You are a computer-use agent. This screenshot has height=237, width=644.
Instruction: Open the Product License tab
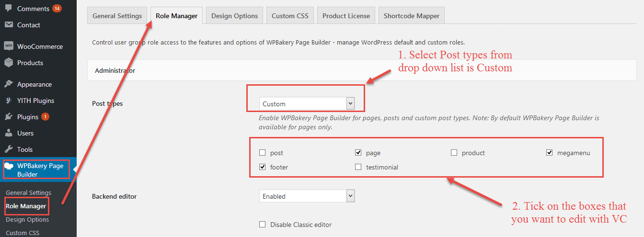(x=346, y=16)
